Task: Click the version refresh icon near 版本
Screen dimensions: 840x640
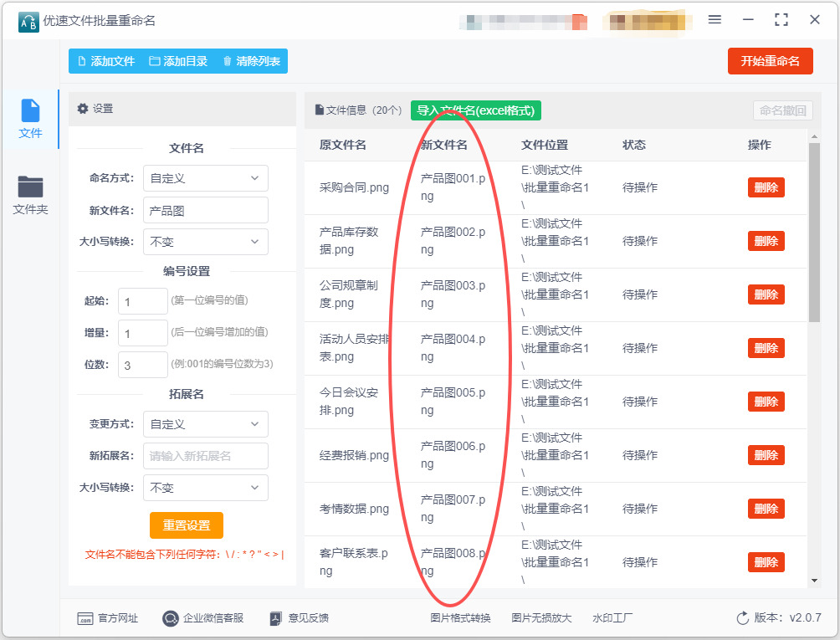Action: point(742,618)
